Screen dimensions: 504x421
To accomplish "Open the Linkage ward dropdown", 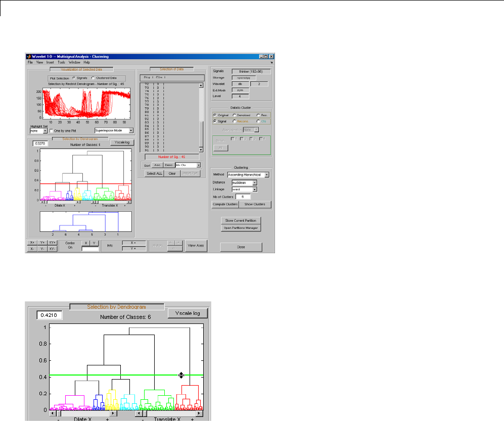I will (245, 190).
